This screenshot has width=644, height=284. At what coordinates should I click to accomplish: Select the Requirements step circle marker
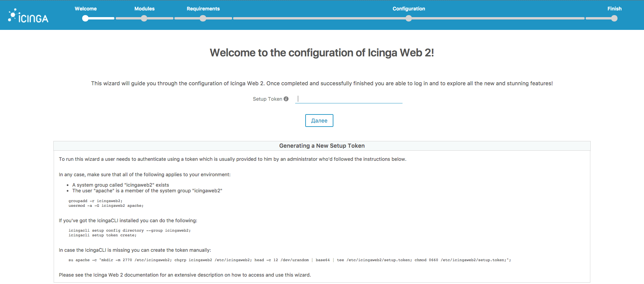(x=203, y=18)
